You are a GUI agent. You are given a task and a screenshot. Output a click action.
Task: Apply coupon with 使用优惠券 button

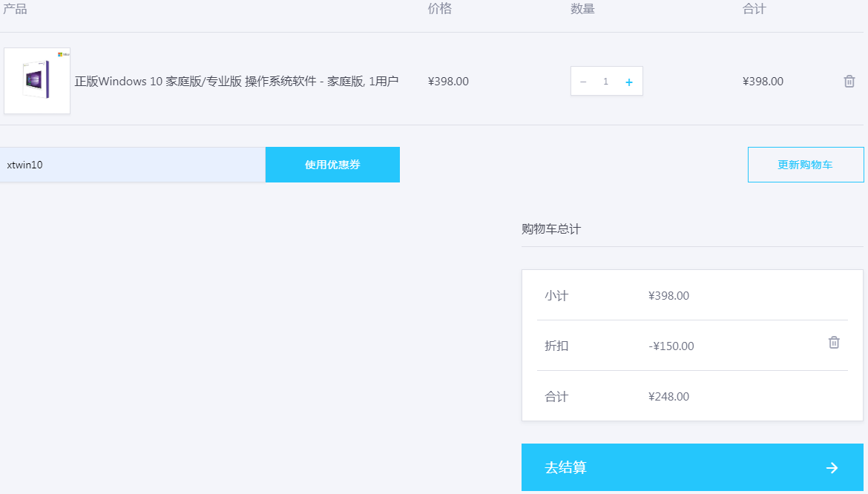[332, 165]
